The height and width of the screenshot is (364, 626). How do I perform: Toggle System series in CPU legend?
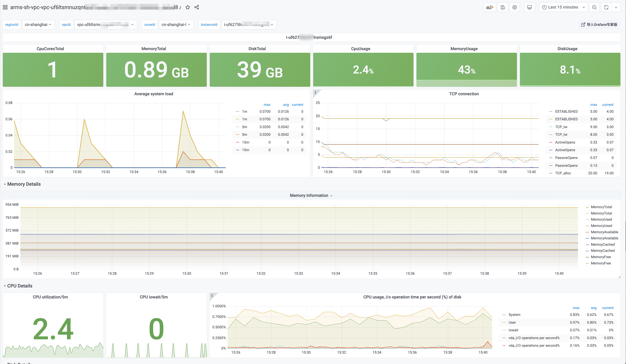click(x=514, y=315)
